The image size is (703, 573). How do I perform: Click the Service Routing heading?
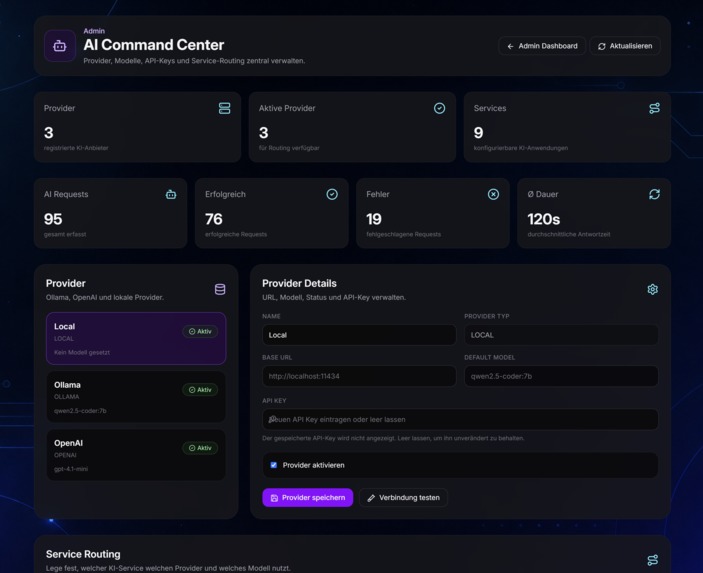pyautogui.click(x=83, y=554)
